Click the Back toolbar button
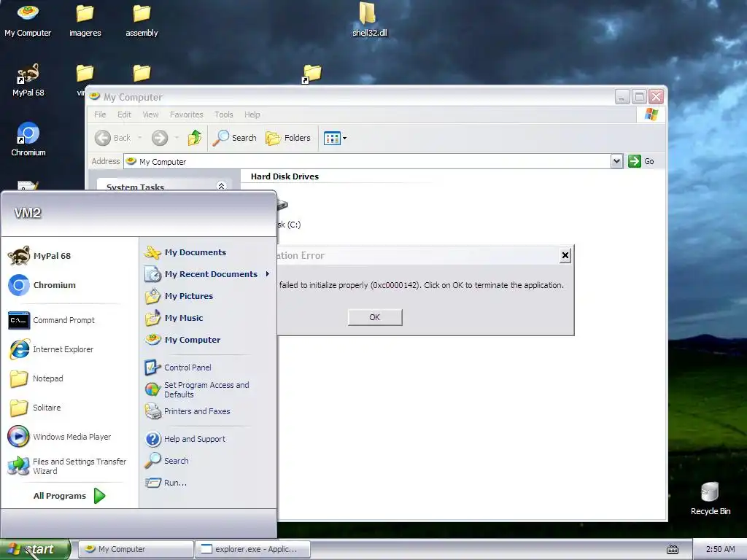The image size is (747, 560). click(x=112, y=138)
